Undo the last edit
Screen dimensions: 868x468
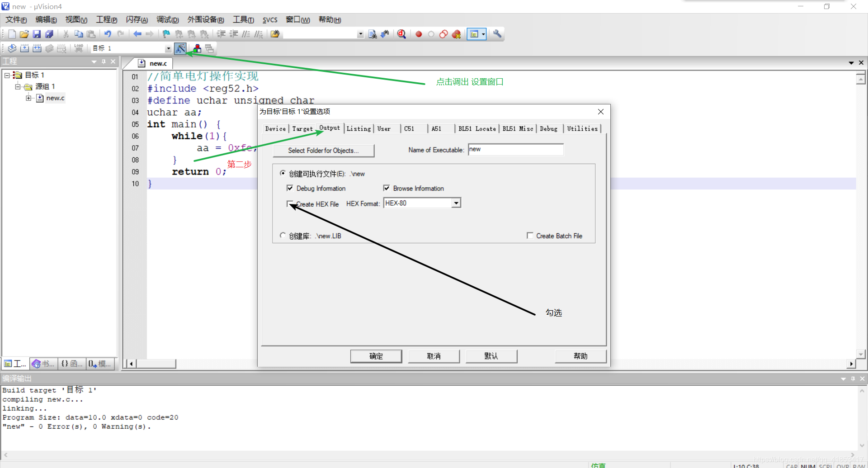[x=108, y=34]
